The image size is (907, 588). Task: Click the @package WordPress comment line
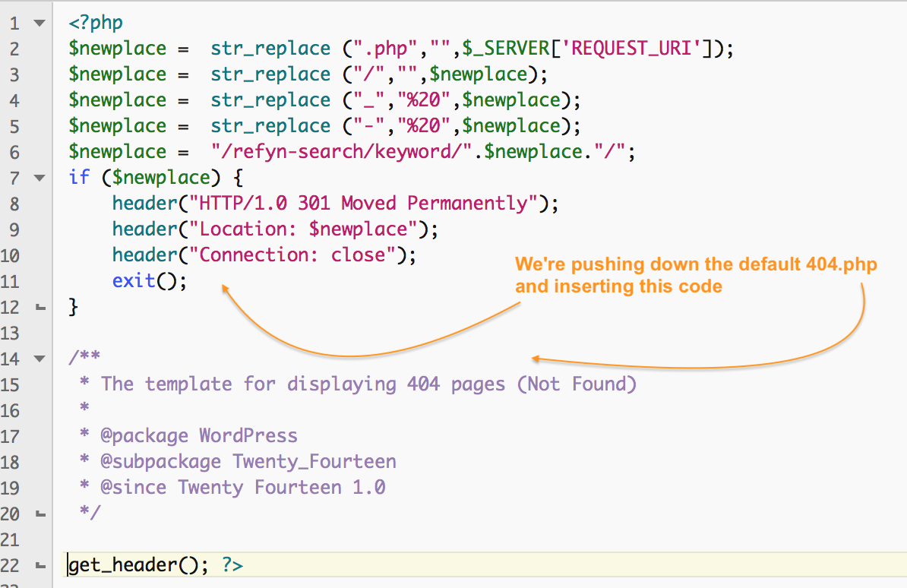pos(198,436)
